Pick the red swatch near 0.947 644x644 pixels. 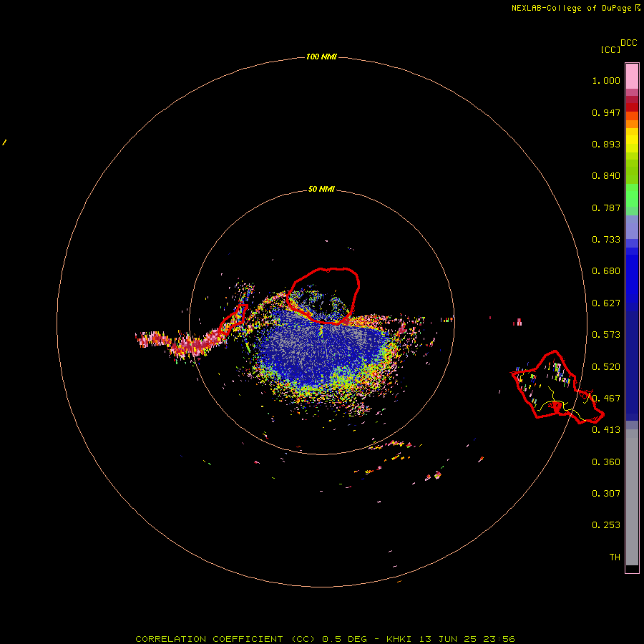pyautogui.click(x=632, y=107)
